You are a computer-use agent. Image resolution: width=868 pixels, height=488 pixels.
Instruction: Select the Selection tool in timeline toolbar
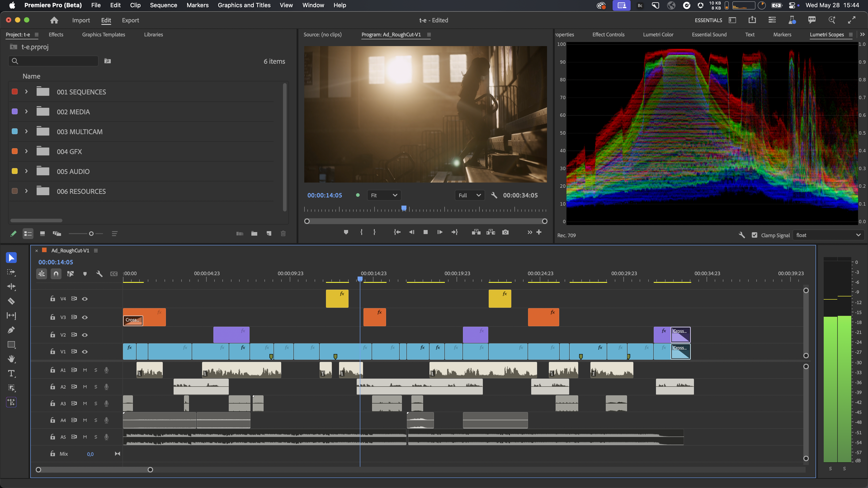(x=11, y=258)
